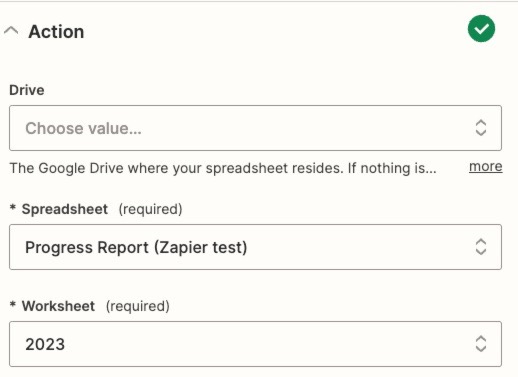The height and width of the screenshot is (377, 518).
Task: Open the Worksheet dropdown field
Action: coord(255,344)
